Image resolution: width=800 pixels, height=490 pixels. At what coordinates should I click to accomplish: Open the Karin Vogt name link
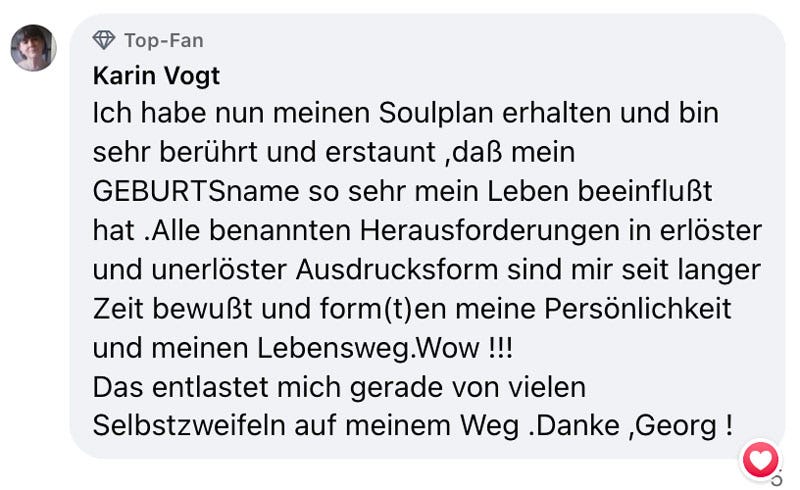point(156,76)
